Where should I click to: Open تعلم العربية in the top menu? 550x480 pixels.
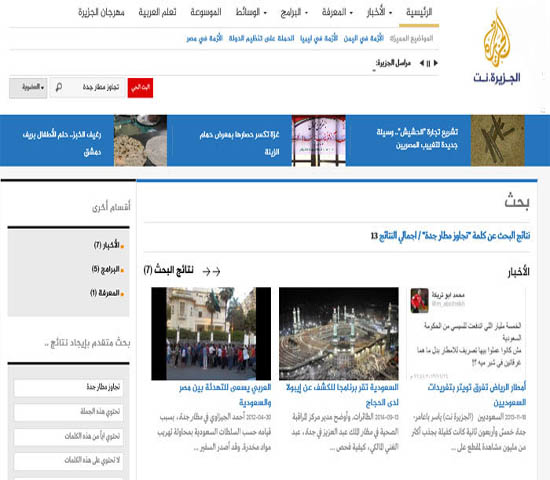157,12
